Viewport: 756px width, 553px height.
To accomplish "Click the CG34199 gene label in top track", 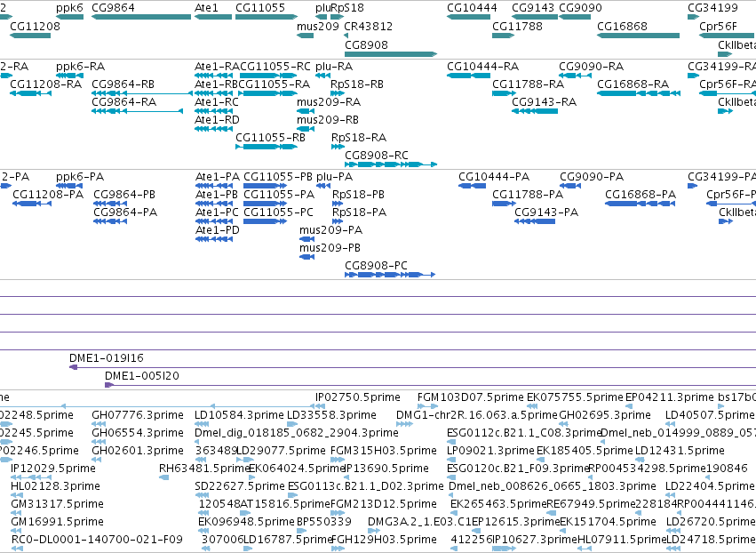I will coord(712,8).
